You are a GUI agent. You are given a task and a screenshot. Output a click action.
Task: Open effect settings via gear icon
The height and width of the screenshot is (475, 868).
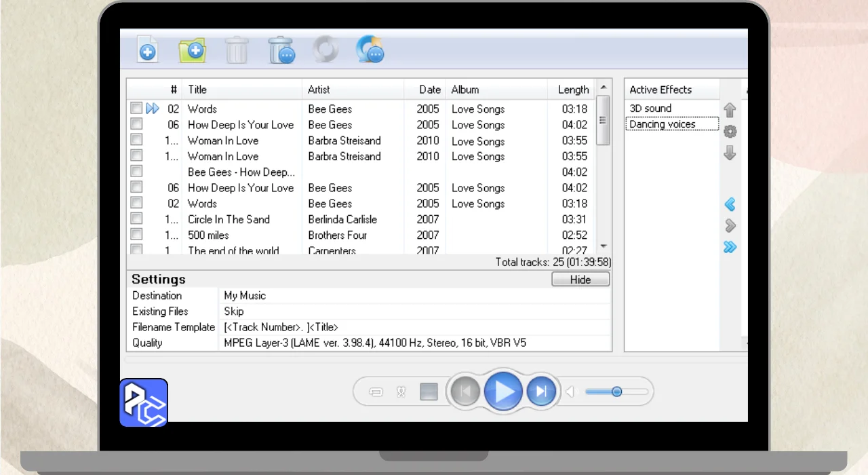point(730,132)
